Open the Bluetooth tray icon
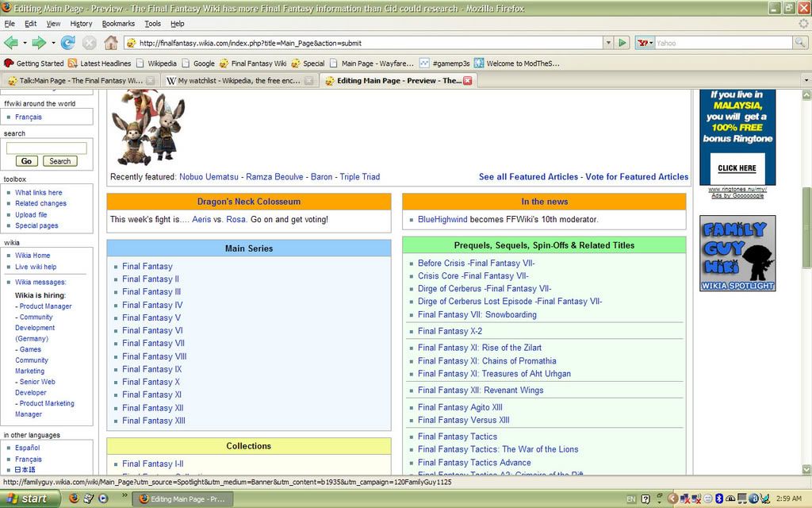The image size is (812, 508). (x=719, y=498)
